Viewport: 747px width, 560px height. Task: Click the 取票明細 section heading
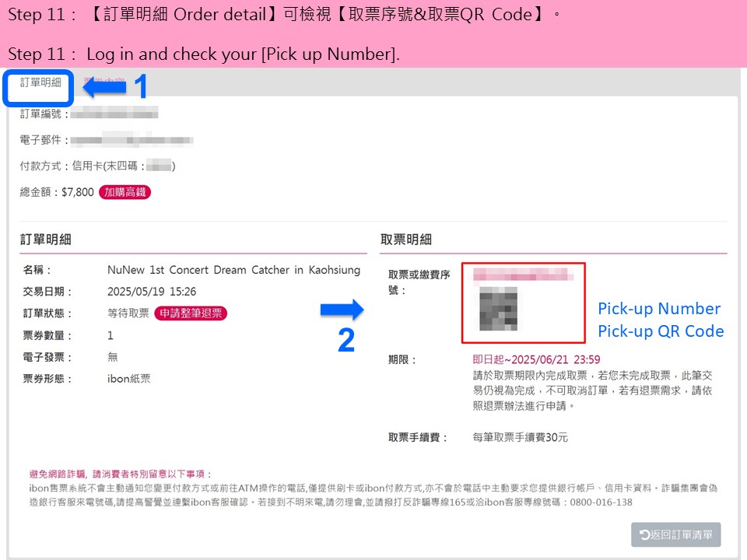pos(406,240)
